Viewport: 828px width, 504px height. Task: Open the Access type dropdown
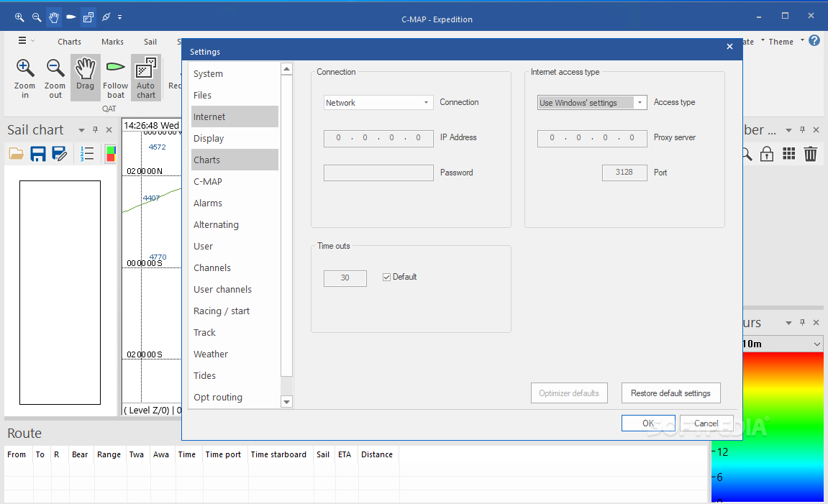click(592, 102)
